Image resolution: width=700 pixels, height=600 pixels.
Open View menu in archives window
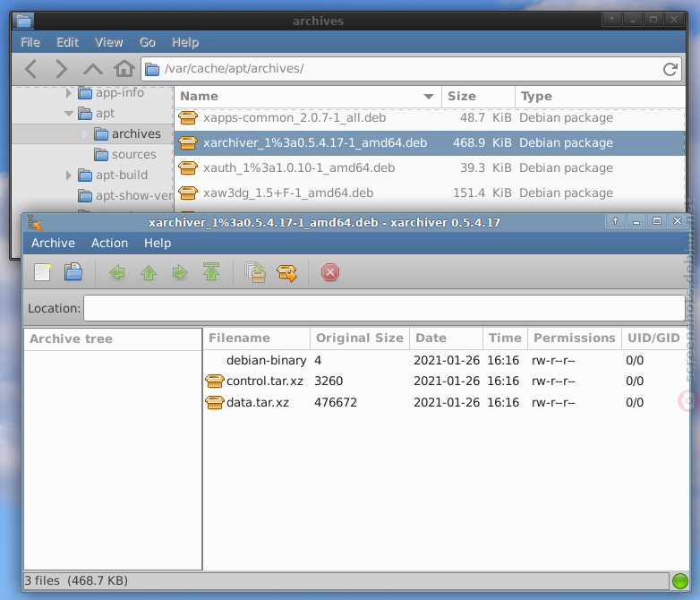click(x=109, y=42)
